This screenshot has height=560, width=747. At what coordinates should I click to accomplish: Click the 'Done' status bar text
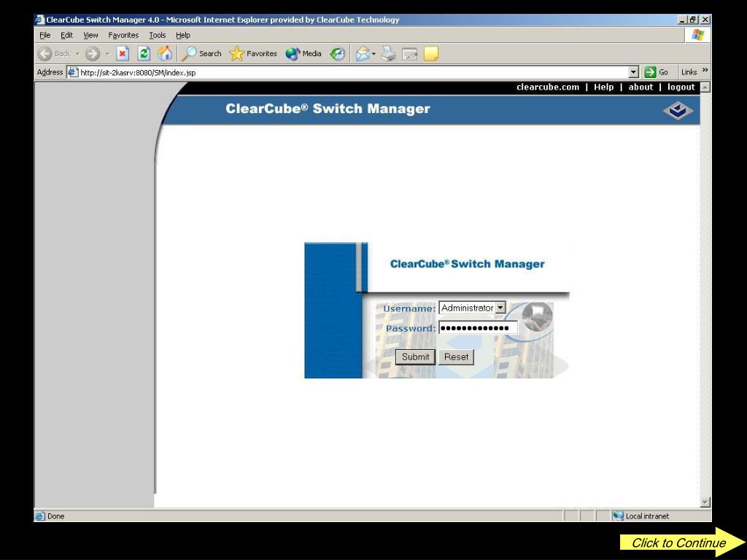coord(55,516)
